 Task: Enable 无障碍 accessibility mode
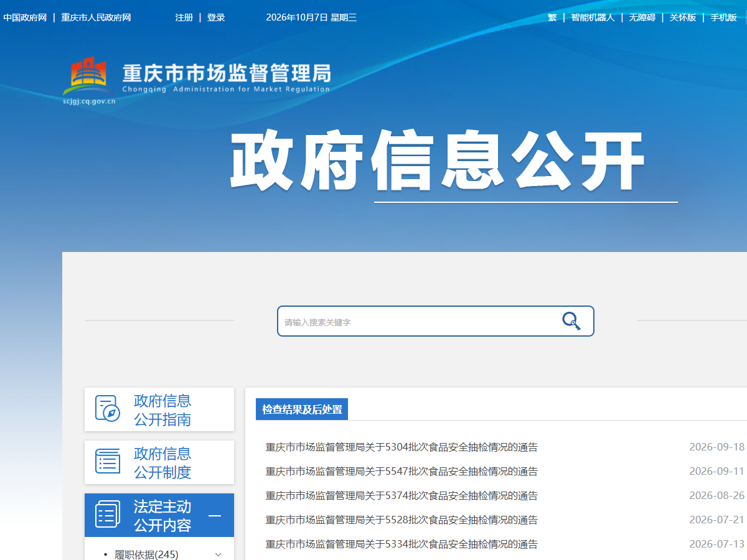642,17
